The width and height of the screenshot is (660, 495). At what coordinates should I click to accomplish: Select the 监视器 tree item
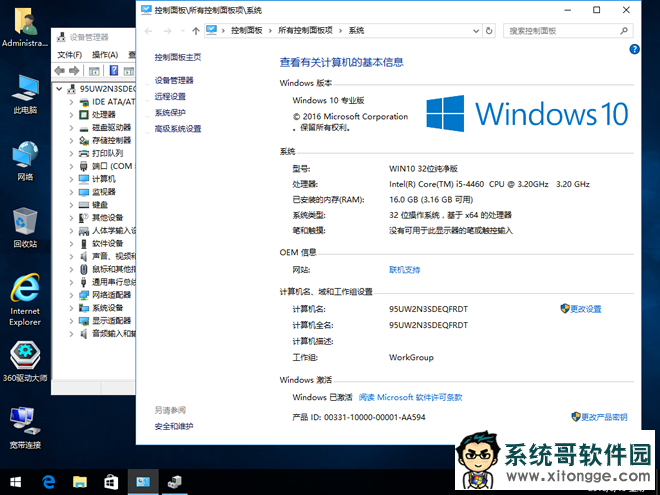click(x=104, y=192)
